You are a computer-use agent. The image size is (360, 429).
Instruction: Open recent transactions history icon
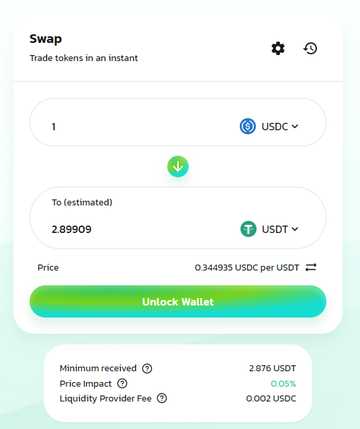(310, 49)
